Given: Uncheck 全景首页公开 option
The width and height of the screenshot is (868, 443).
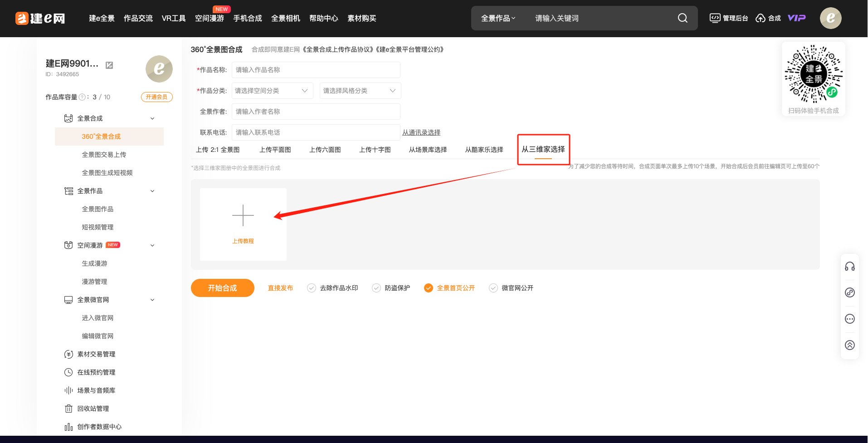Looking at the screenshot, I should [429, 288].
